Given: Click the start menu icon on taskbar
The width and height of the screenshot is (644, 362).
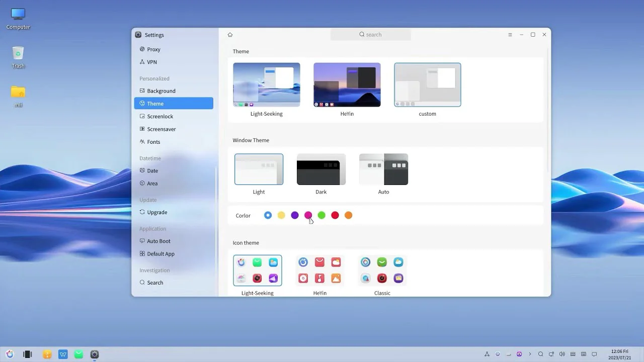Looking at the screenshot, I should 10,354.
